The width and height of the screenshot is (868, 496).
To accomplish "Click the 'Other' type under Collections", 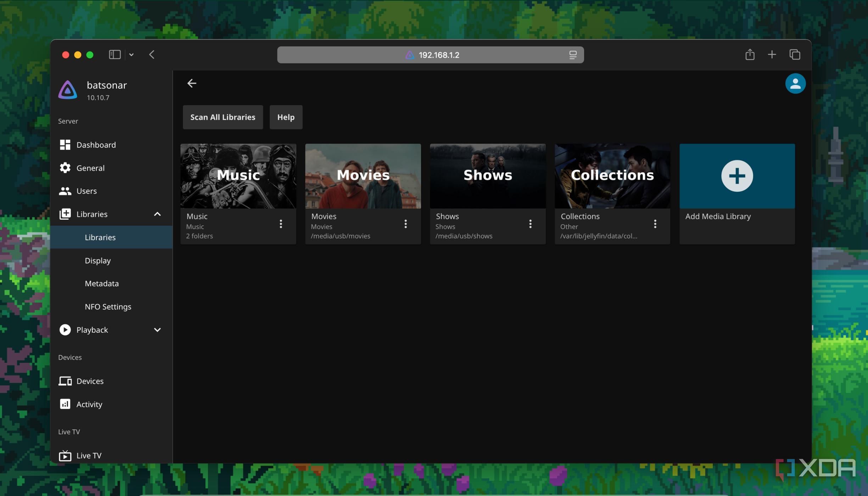I will tap(569, 227).
